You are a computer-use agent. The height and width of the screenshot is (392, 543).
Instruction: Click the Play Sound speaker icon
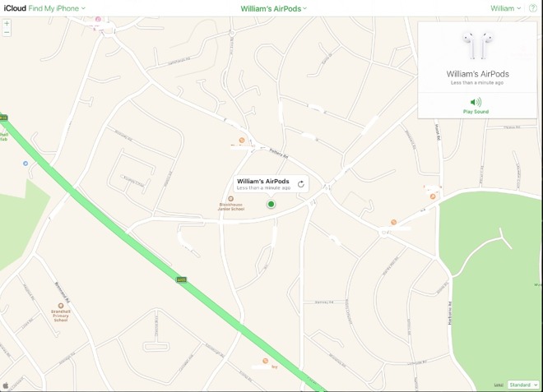476,102
